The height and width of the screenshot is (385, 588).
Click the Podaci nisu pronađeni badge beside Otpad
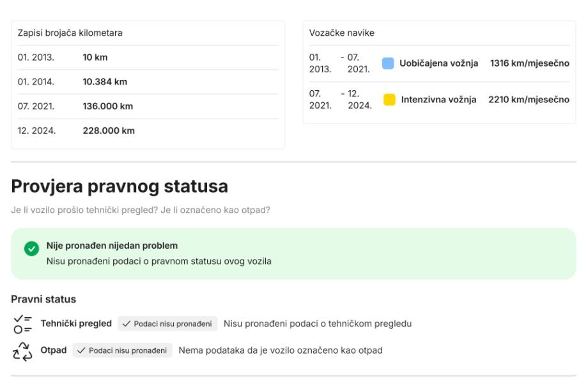tap(122, 350)
